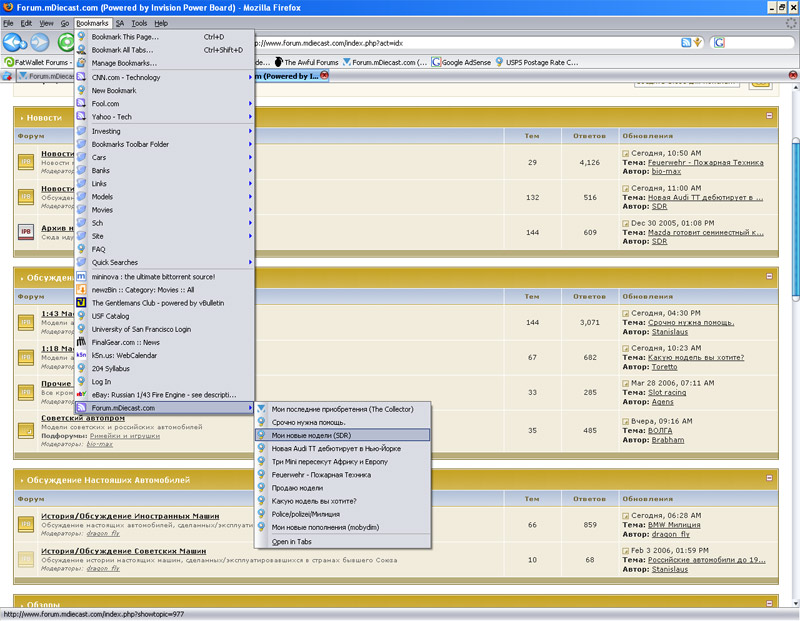Click the last-post icon beside Сегодня, 10:50 AM
Viewport: 800px width, 621px height.
626,153
